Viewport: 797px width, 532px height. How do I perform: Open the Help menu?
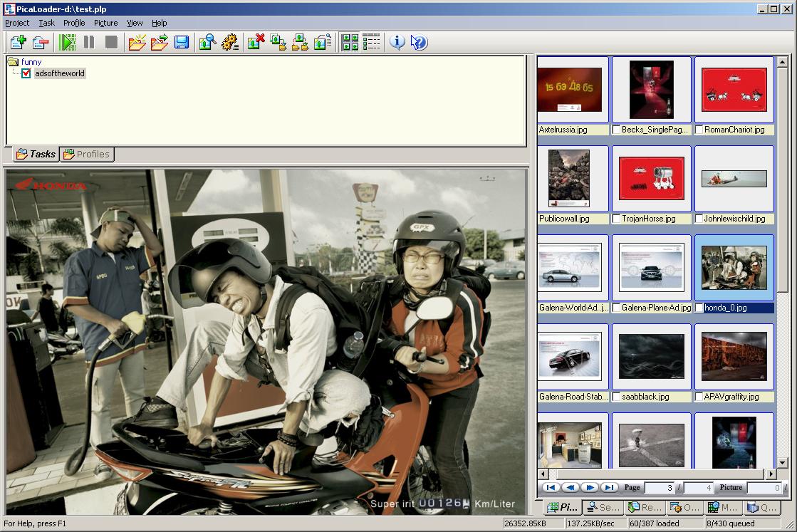159,23
